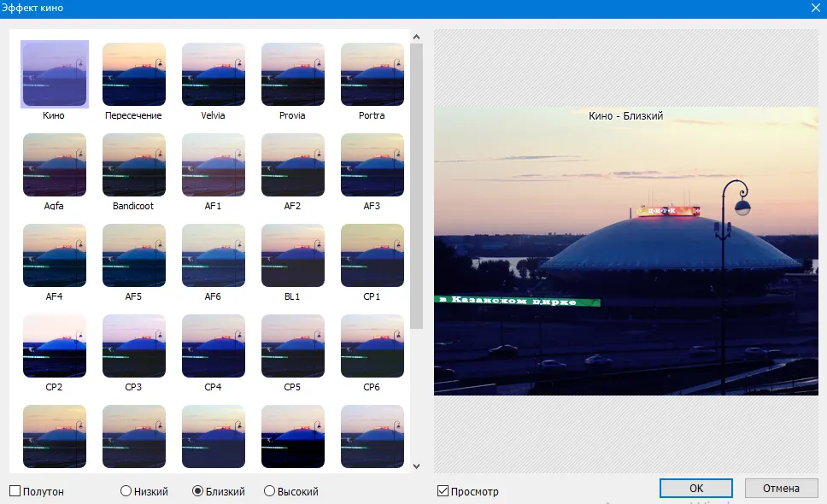Choose the Пересечение film effect
The image size is (827, 504).
click(134, 74)
